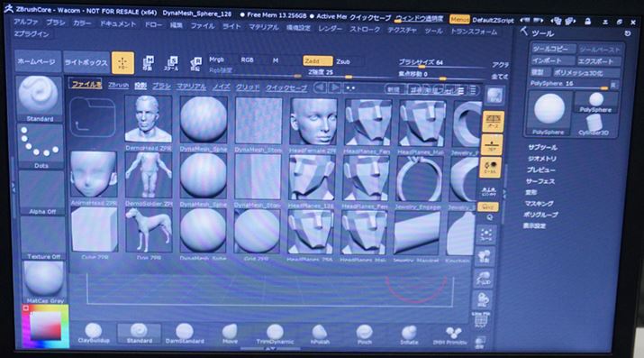Screen dimensions: 644x358
Task: Click the PolyF wireframe display icon
Action: pyautogui.click(x=481, y=319)
